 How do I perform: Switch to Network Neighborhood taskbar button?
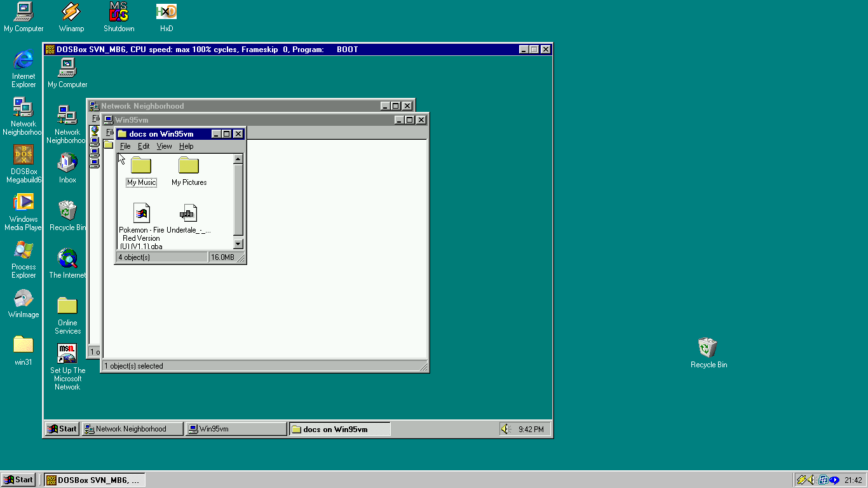tap(132, 429)
